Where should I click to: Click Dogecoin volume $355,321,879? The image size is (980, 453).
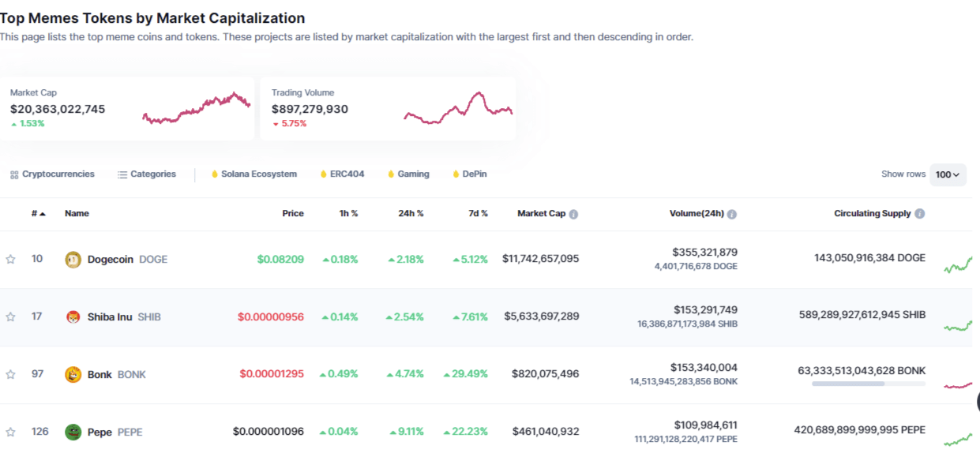[x=705, y=253]
